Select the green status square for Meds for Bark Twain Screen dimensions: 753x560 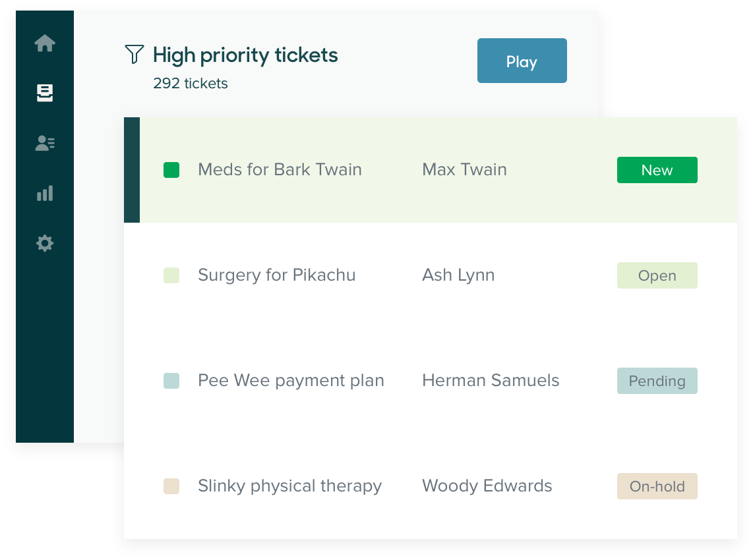[x=171, y=169]
